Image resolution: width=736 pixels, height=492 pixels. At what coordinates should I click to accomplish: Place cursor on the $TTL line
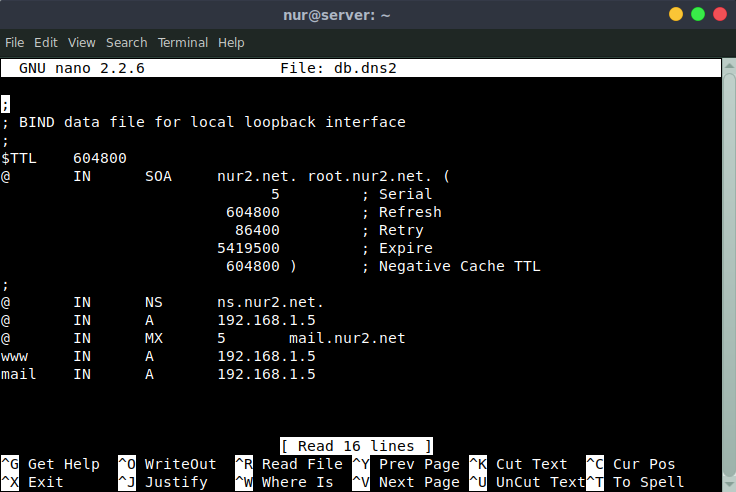pos(64,158)
